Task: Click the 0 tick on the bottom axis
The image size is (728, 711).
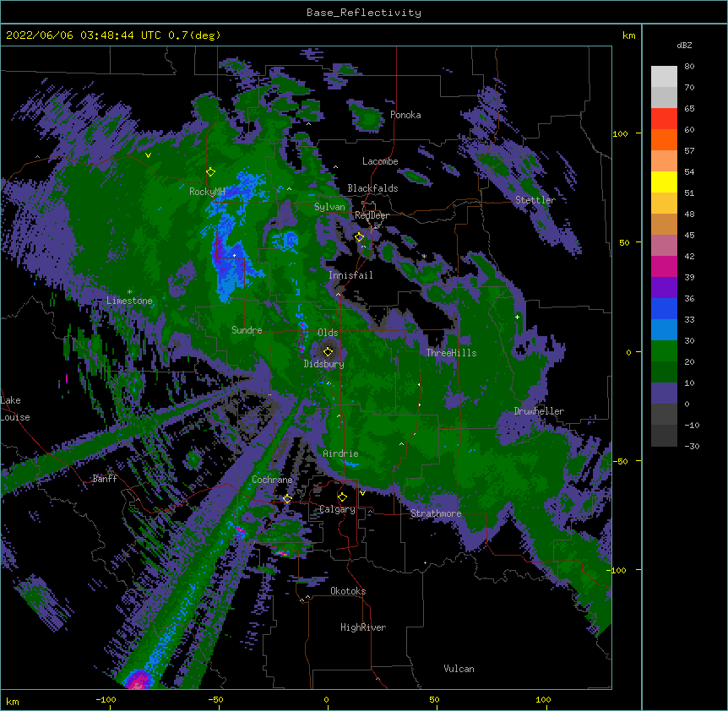Action: point(326,699)
